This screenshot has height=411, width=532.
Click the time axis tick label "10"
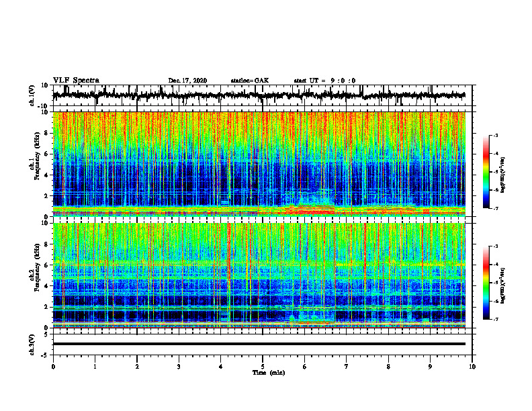click(x=472, y=367)
